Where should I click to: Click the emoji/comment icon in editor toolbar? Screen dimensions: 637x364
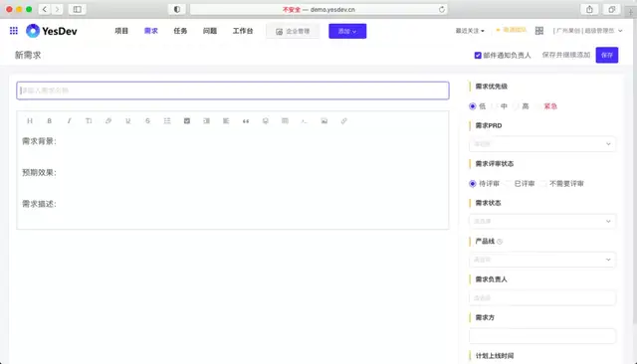point(266,121)
